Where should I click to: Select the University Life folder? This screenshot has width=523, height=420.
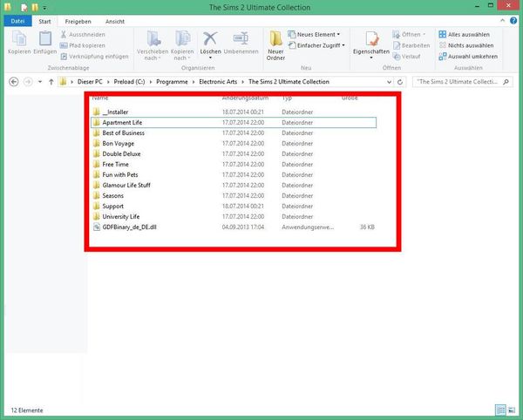coord(234,216)
